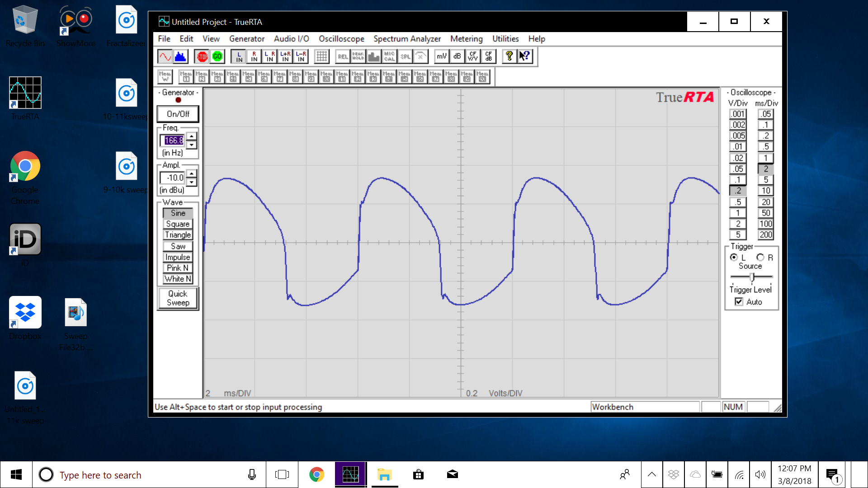This screenshot has width=868, height=488.
Task: Select the R trigger source radio button
Action: [x=760, y=257]
